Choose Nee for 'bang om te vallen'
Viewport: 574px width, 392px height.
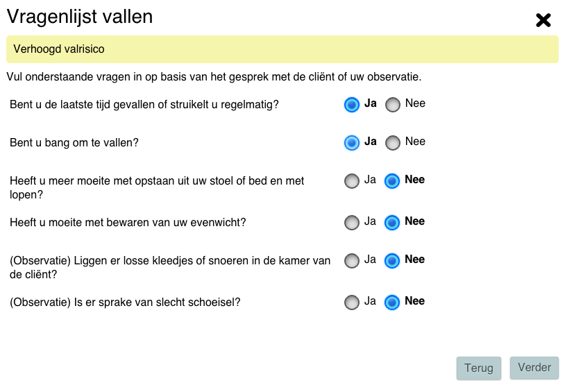(393, 143)
